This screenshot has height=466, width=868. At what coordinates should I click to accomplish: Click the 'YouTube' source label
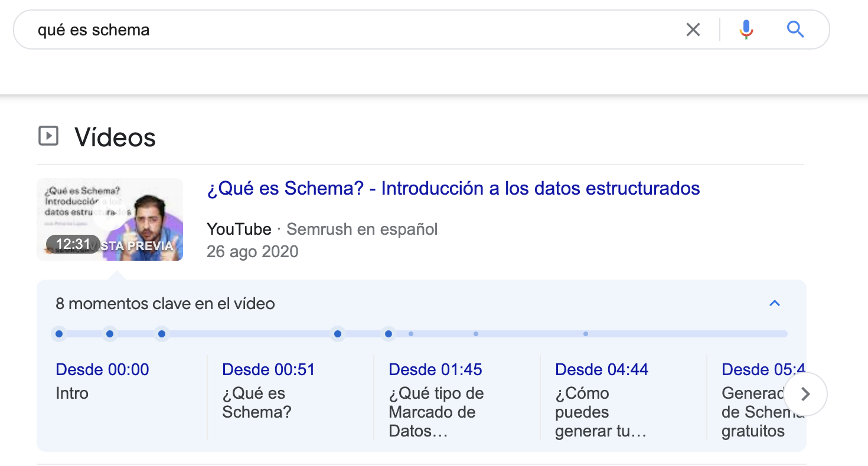pos(239,229)
